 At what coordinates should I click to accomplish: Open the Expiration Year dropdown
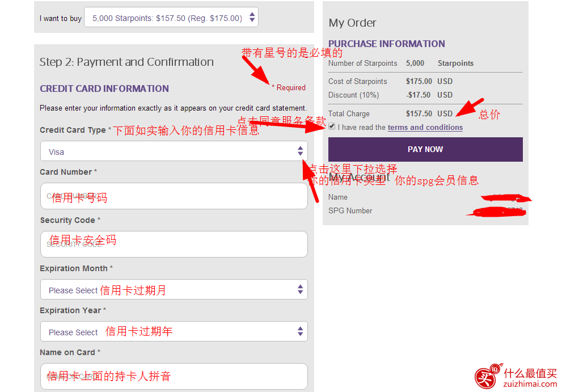(174, 331)
